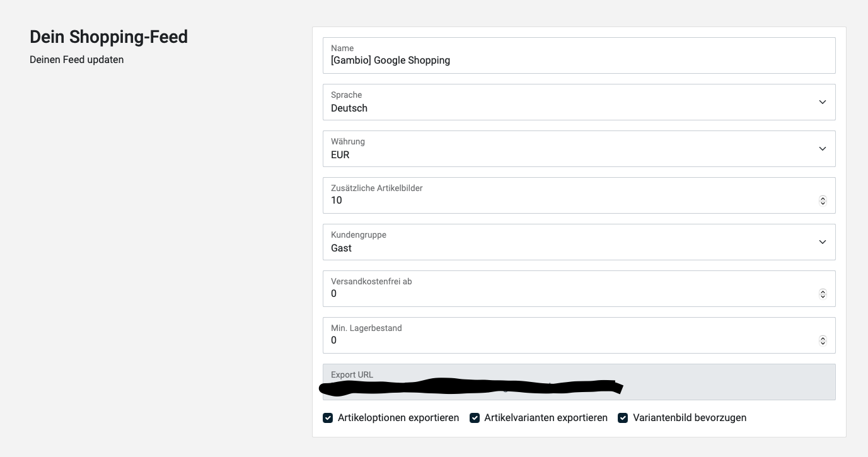868x457 pixels.
Task: Click the Name label above Google Shopping
Action: click(342, 48)
